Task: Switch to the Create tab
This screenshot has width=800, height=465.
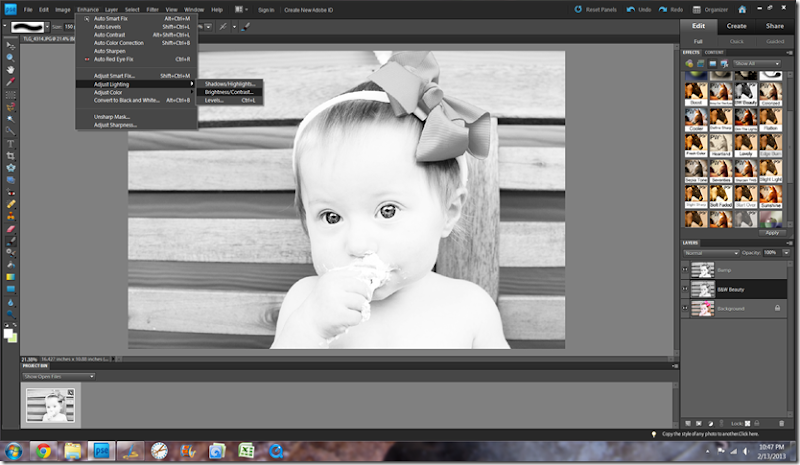Action: coord(736,26)
